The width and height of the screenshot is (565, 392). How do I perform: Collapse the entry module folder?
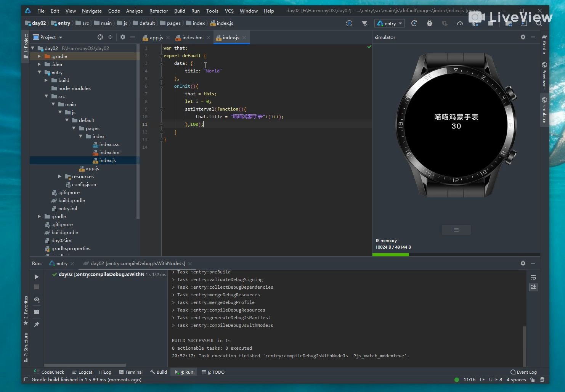39,72
